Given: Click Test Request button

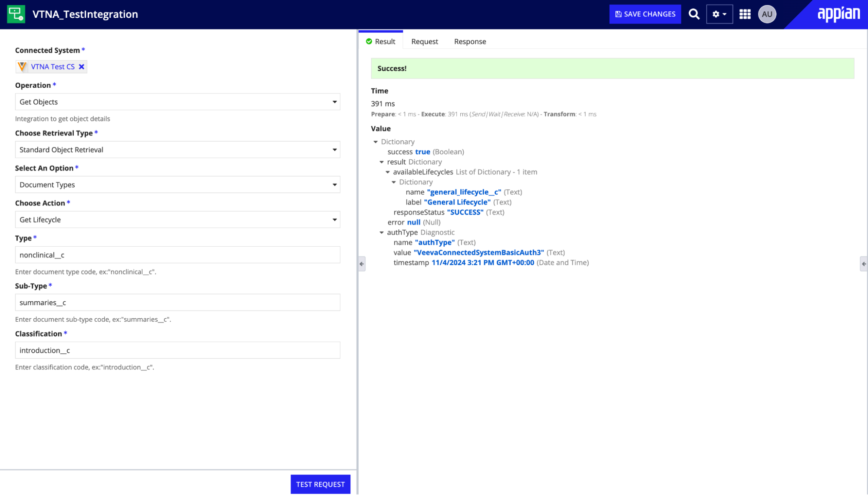Looking at the screenshot, I should (x=320, y=484).
